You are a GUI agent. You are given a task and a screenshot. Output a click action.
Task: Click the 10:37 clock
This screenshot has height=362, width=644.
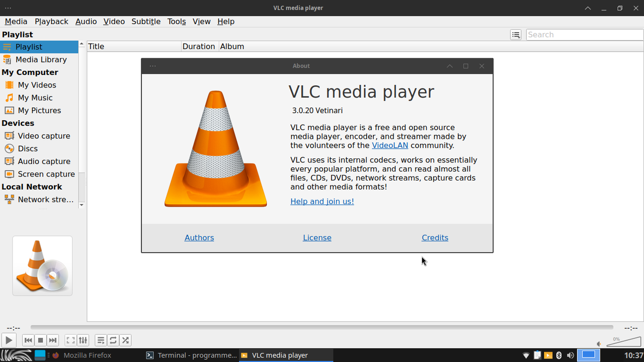point(633,355)
